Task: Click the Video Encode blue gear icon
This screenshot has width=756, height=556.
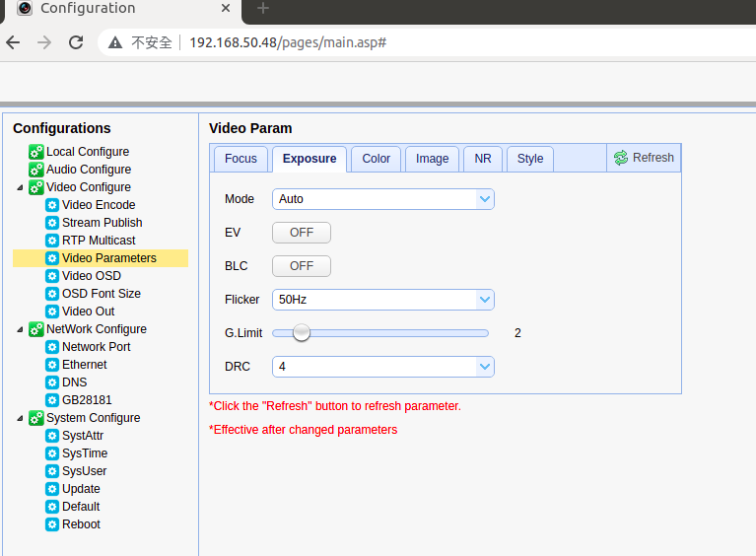Action: [x=52, y=205]
